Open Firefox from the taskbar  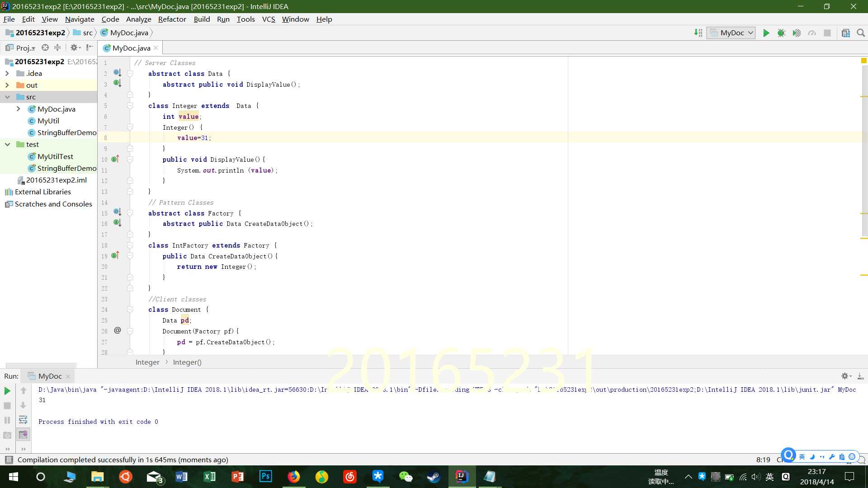(293, 477)
